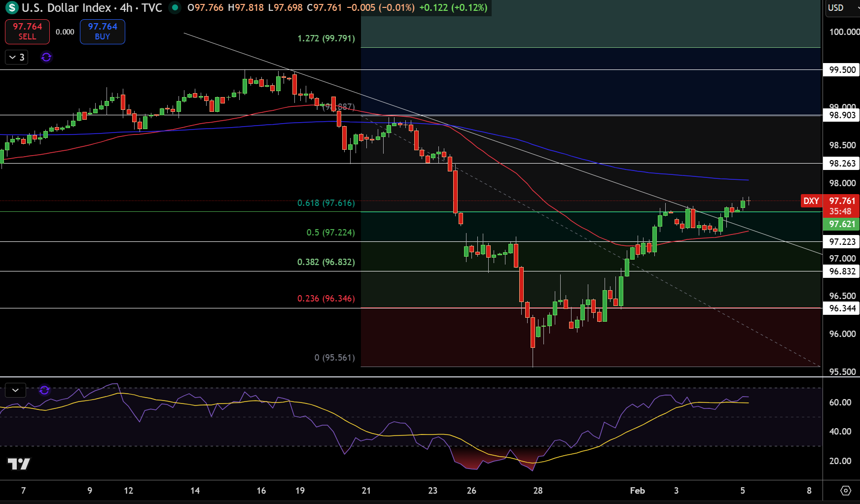Click the 98.903 horizontal line price label
The image size is (860, 504).
coord(842,115)
